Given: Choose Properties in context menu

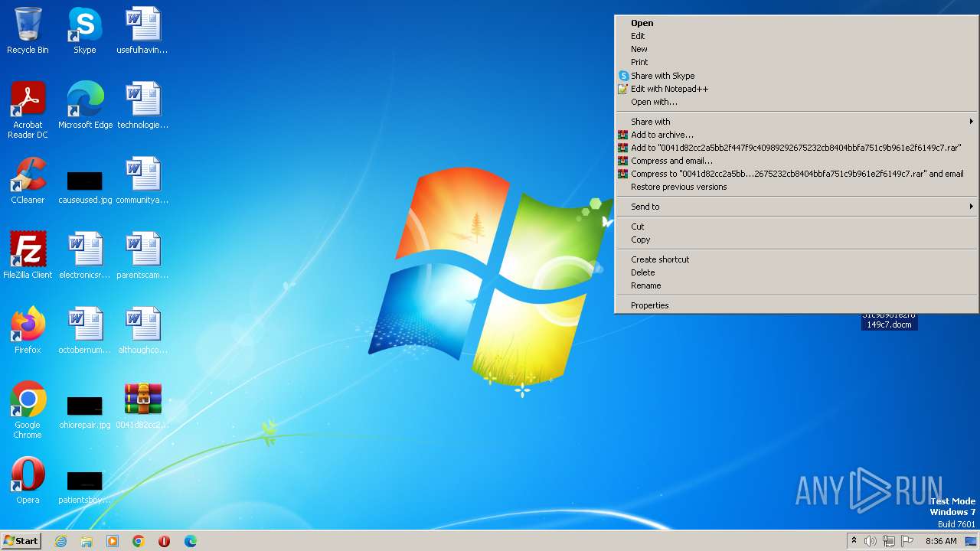Looking at the screenshot, I should [796, 305].
